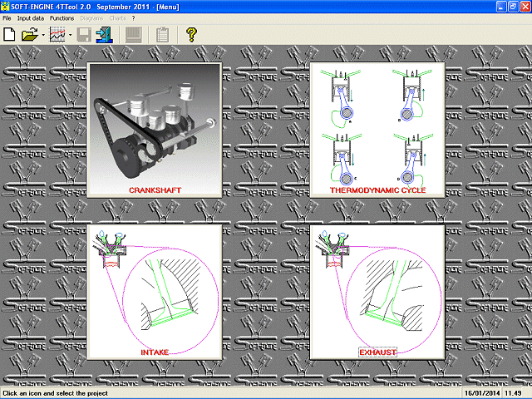Select the INTAKE valve project image
Screen dimensions: 532x399
coord(155,292)
